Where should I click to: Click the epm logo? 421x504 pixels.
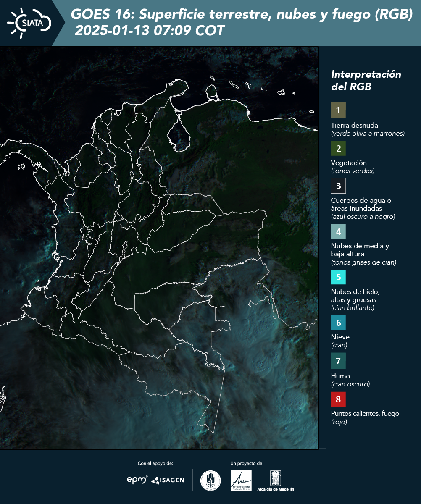(x=137, y=480)
